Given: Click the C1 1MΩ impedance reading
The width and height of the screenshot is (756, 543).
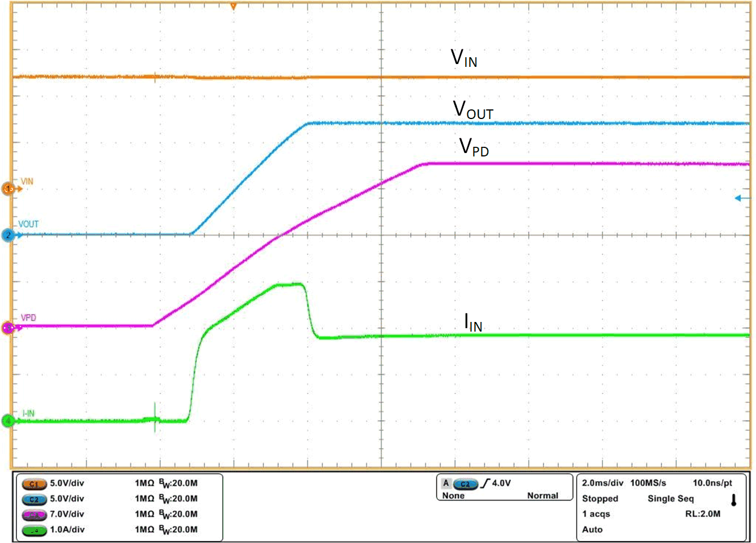Looking at the screenshot, I should 144,483.
